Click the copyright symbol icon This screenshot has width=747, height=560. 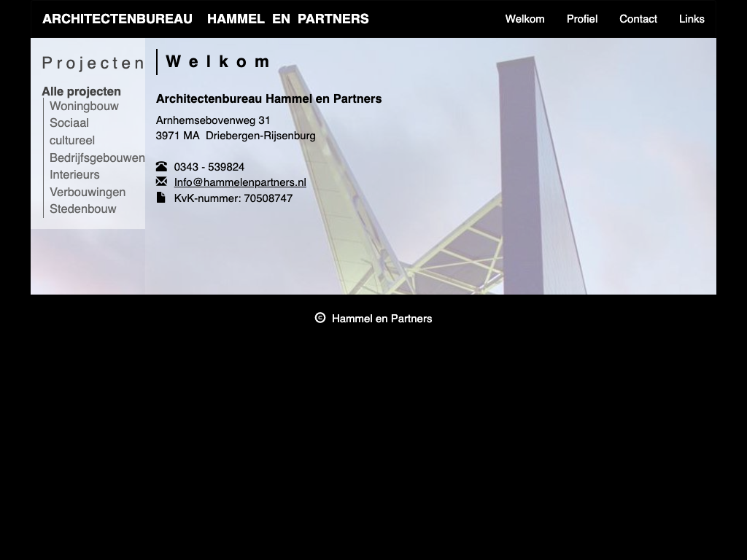[x=320, y=318]
